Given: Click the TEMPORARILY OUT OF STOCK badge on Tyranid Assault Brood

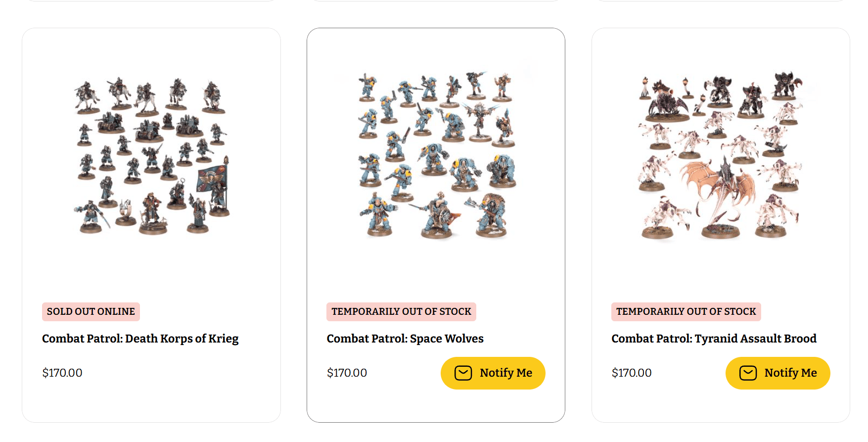Looking at the screenshot, I should pyautogui.click(x=685, y=311).
